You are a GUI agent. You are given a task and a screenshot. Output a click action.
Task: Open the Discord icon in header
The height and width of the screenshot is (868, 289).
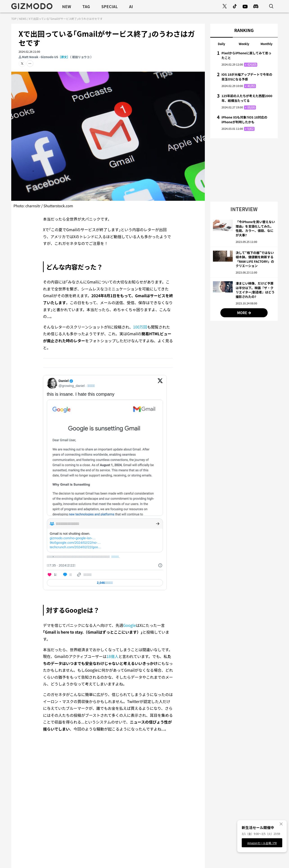click(256, 6)
